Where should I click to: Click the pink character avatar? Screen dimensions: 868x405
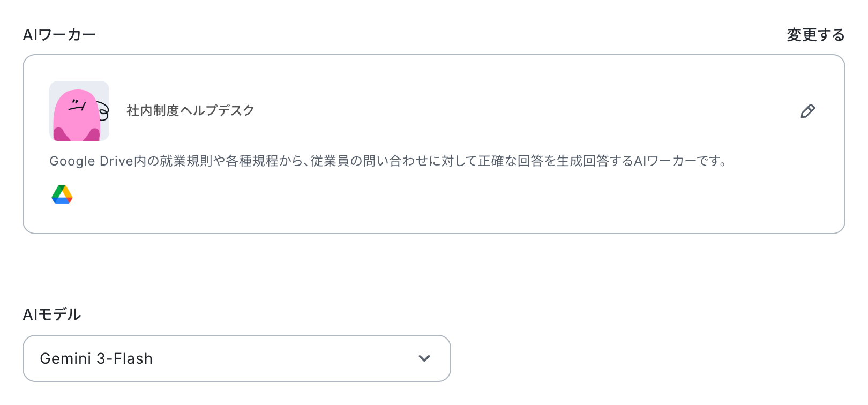(79, 111)
